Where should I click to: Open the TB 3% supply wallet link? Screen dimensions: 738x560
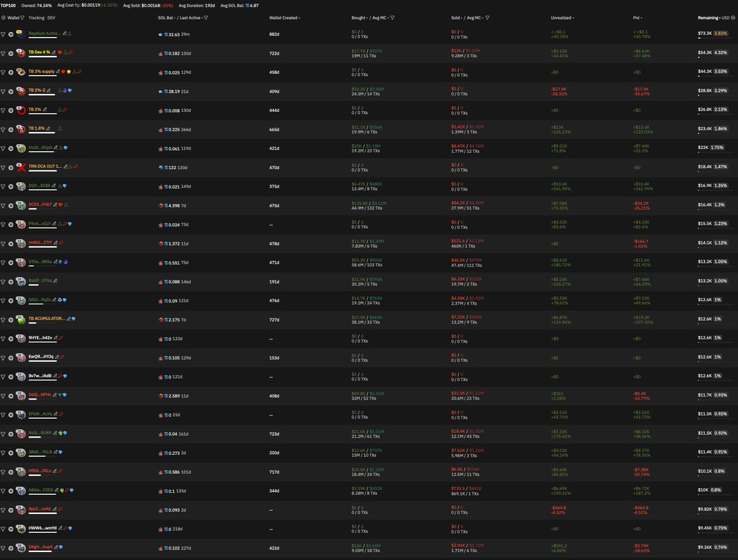[x=41, y=71]
